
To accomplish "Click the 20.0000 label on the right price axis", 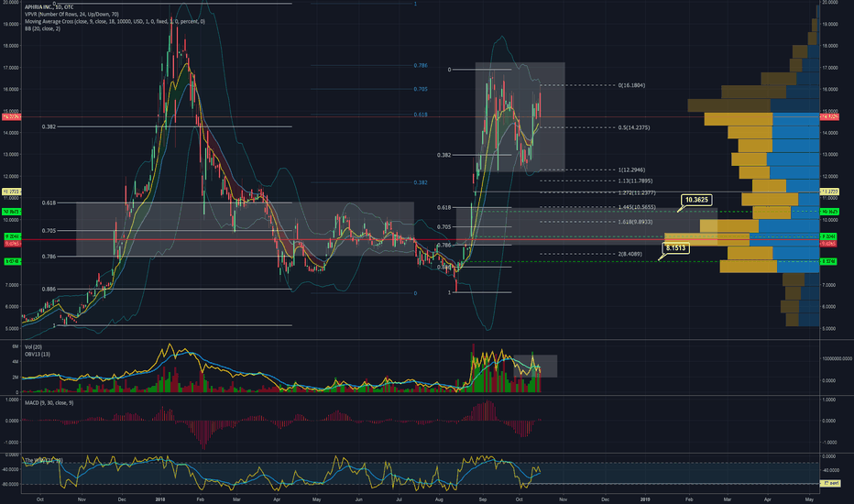I will click(x=830, y=3).
